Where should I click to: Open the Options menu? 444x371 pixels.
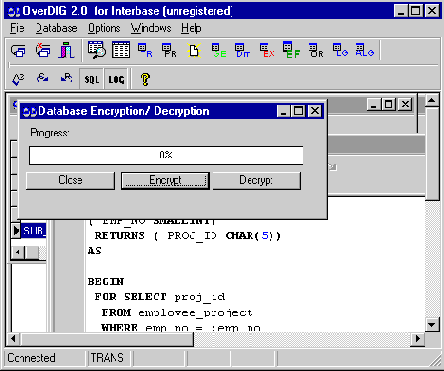click(104, 28)
